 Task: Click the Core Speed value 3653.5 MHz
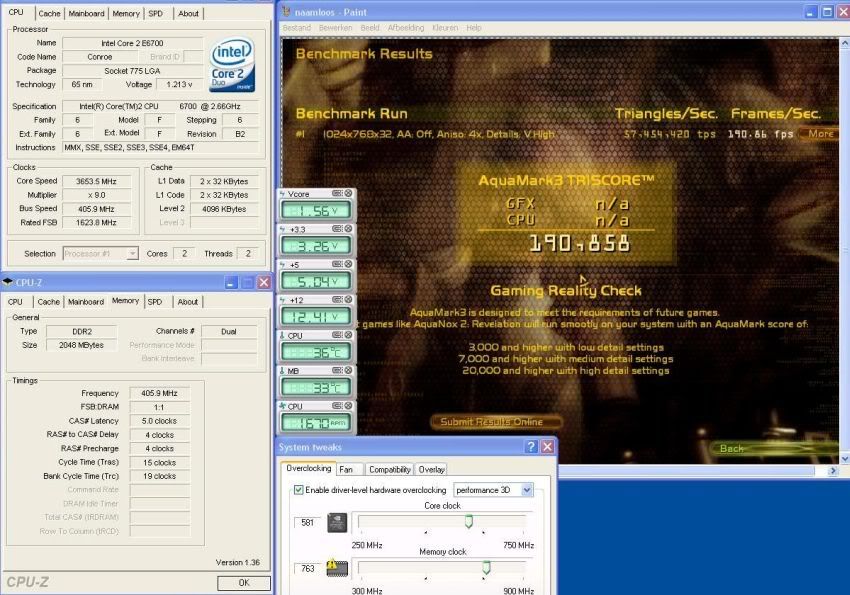click(x=96, y=181)
